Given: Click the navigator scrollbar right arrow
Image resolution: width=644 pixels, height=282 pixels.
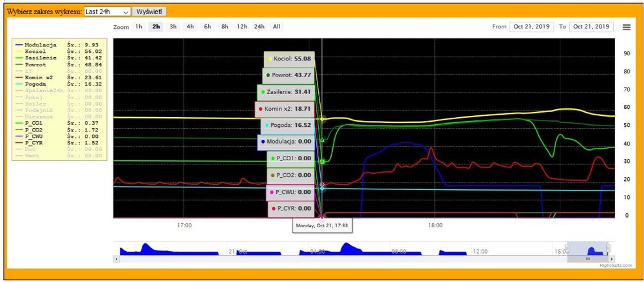Looking at the screenshot, I should pyautogui.click(x=612, y=258).
